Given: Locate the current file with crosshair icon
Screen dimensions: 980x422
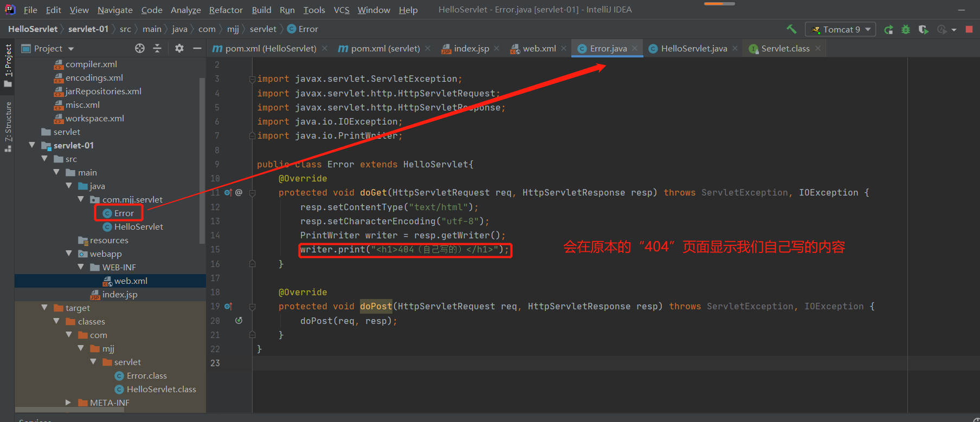Looking at the screenshot, I should coord(140,48).
